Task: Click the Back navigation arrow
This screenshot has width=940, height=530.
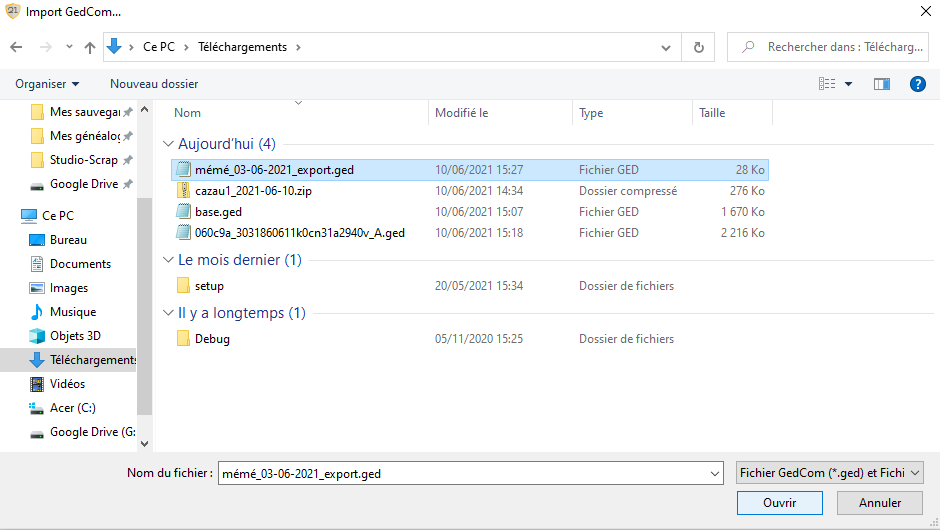Action: tap(16, 47)
